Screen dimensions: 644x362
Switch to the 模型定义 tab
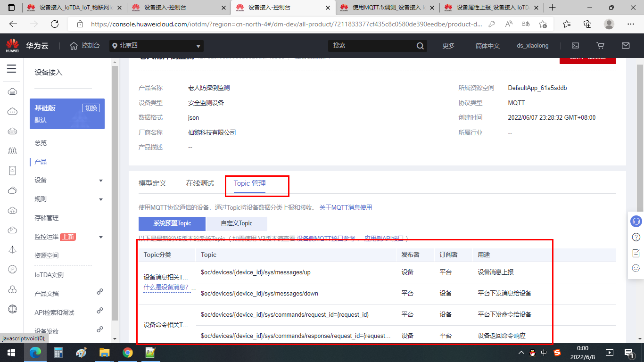tap(152, 183)
